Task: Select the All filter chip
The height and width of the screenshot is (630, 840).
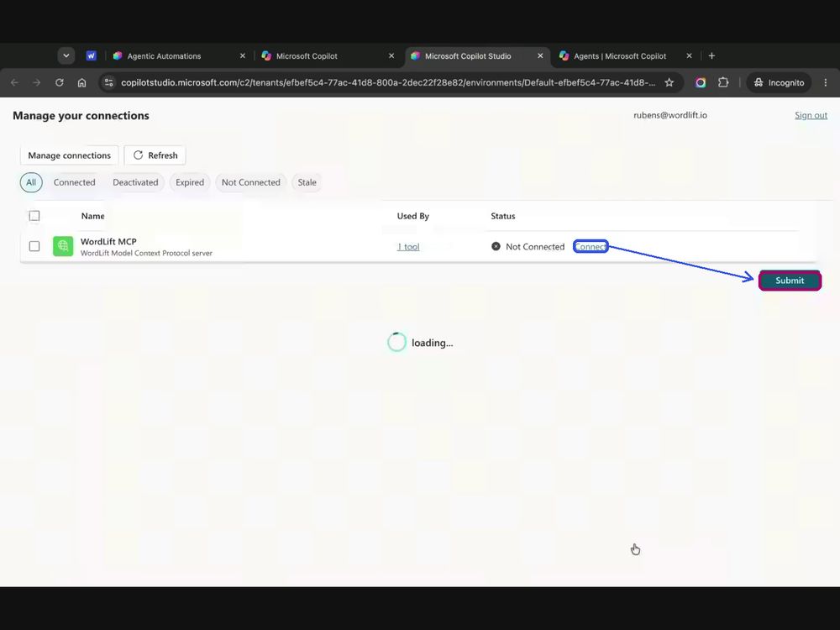Action: click(31, 182)
